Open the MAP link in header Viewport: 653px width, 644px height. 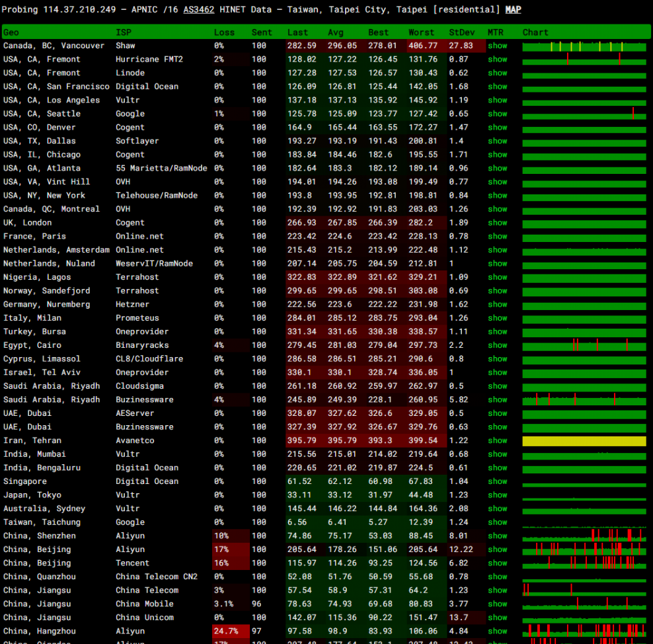coord(513,9)
